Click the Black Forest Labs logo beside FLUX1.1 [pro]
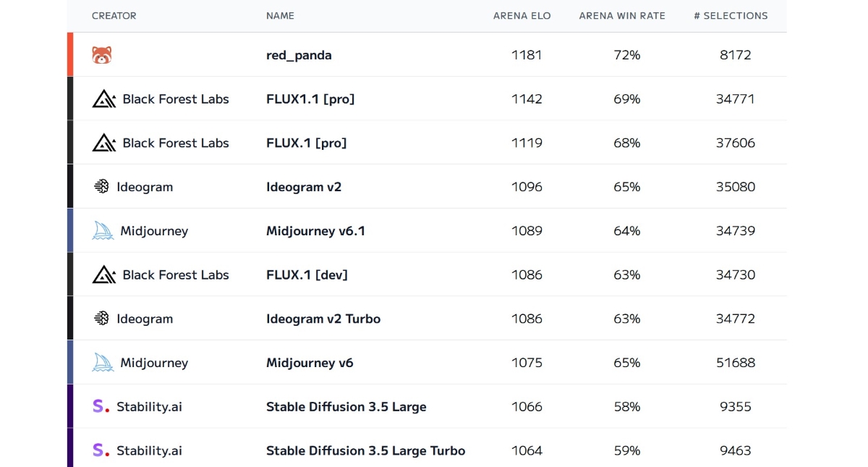The image size is (868, 467). [x=104, y=98]
